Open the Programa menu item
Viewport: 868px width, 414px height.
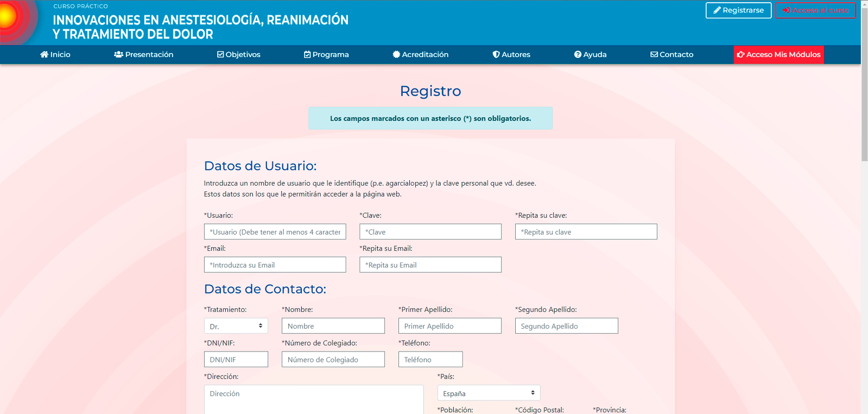(x=326, y=54)
